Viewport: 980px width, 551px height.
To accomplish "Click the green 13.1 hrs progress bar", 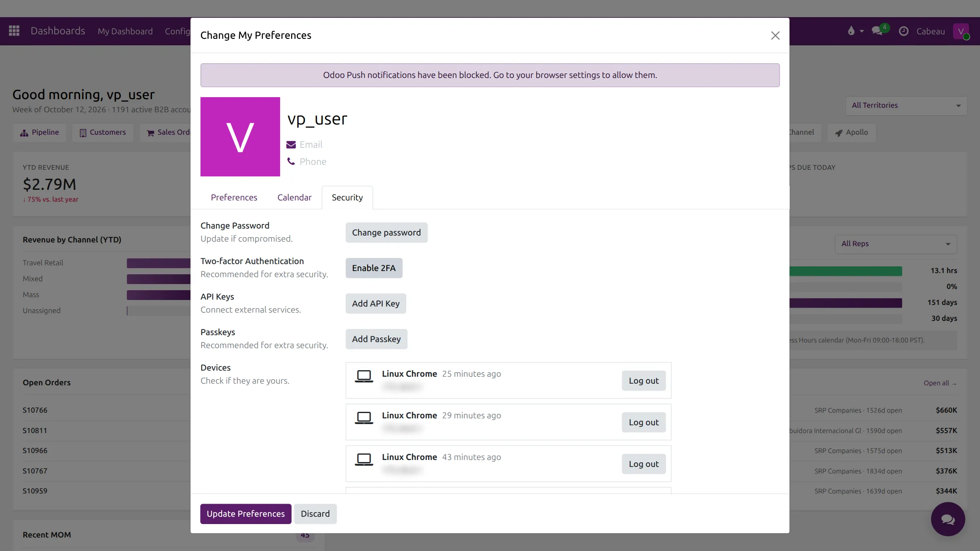I will click(846, 271).
